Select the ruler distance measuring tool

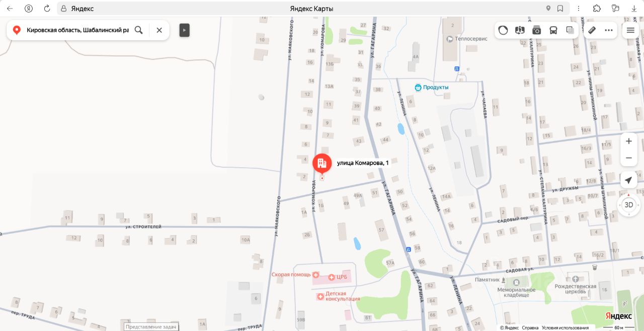click(592, 30)
